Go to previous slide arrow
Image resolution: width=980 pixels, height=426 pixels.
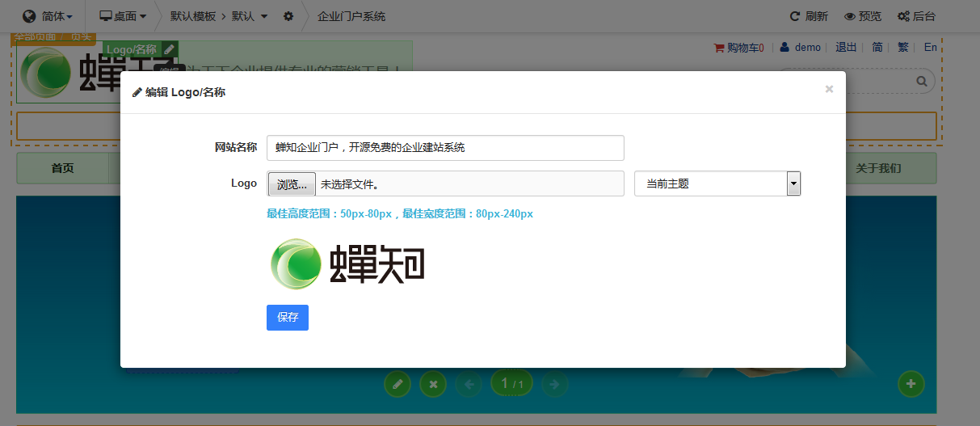[x=469, y=384]
